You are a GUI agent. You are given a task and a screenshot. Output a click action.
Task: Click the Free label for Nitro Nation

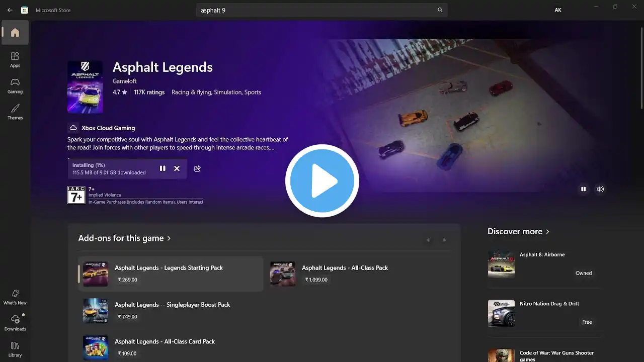587,322
